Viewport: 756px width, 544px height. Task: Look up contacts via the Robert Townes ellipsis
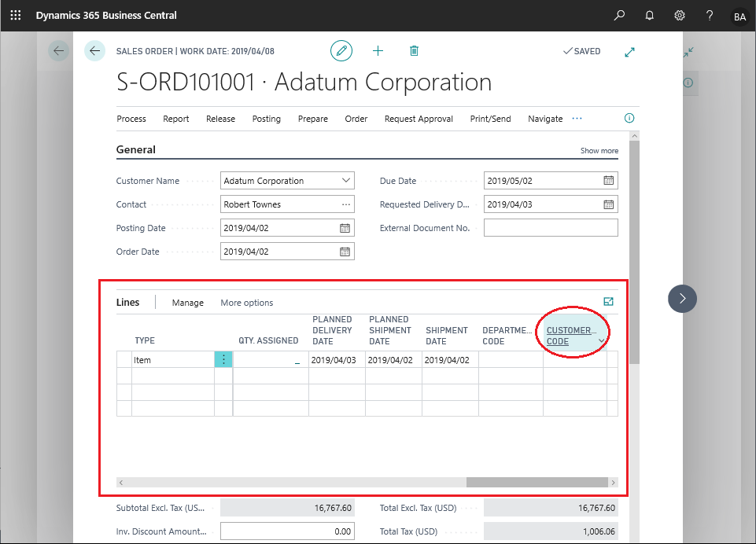(x=345, y=204)
